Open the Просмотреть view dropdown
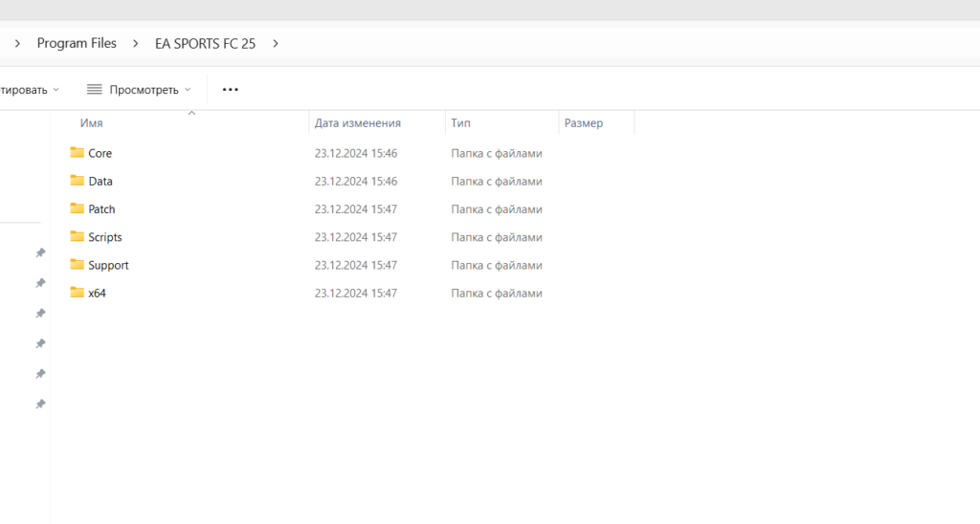This screenshot has height=524, width=980. pyautogui.click(x=139, y=90)
